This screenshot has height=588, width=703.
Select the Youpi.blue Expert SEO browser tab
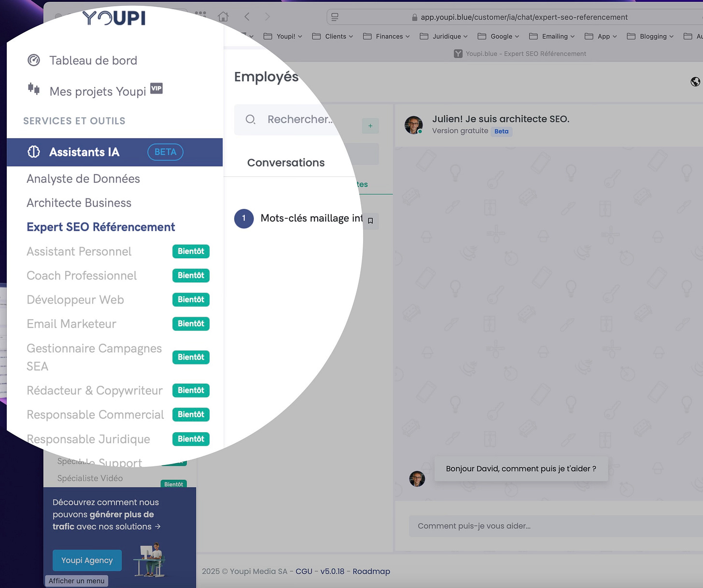tap(520, 54)
